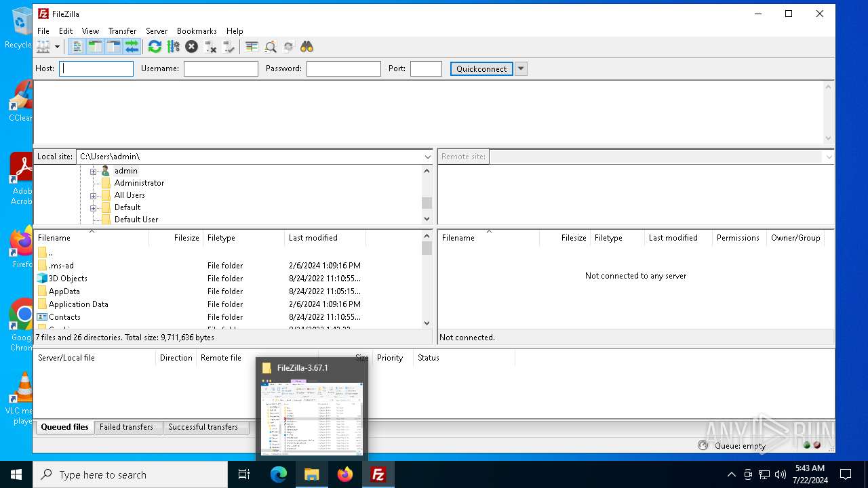Sort local files by Filetype

(244, 238)
